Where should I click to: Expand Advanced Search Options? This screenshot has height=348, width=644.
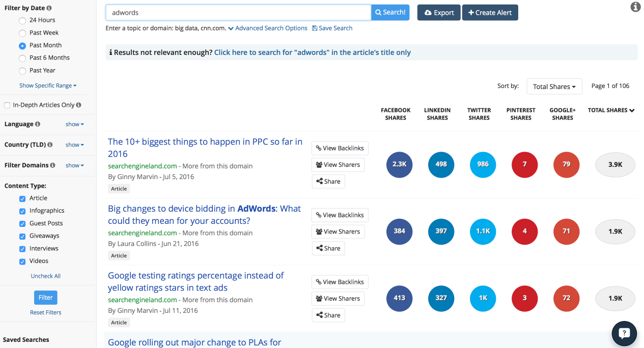tap(268, 28)
